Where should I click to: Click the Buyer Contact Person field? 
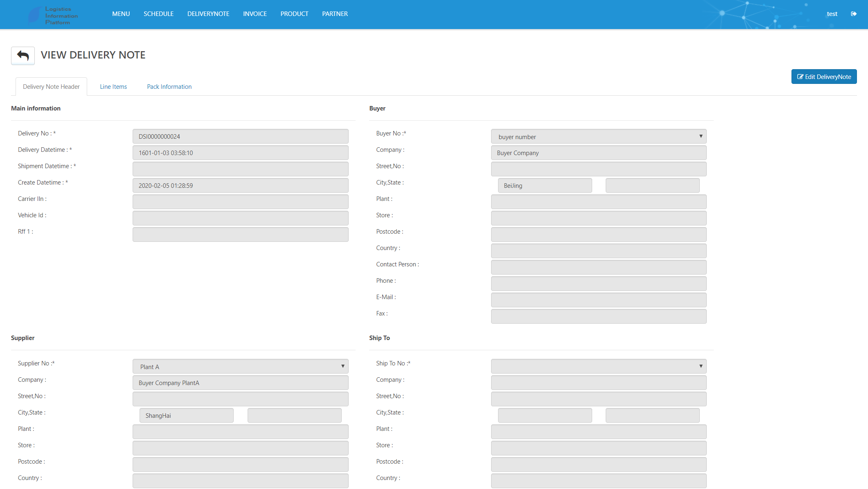(x=599, y=268)
